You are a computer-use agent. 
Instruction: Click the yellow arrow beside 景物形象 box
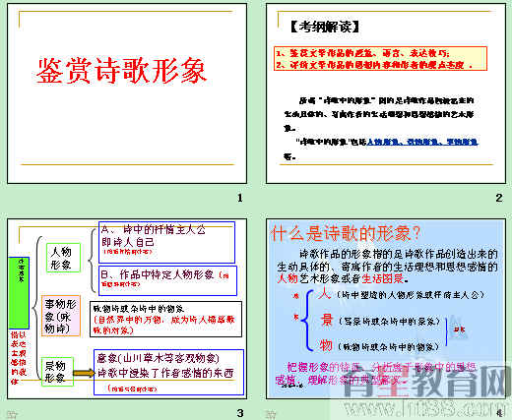pos(84,373)
